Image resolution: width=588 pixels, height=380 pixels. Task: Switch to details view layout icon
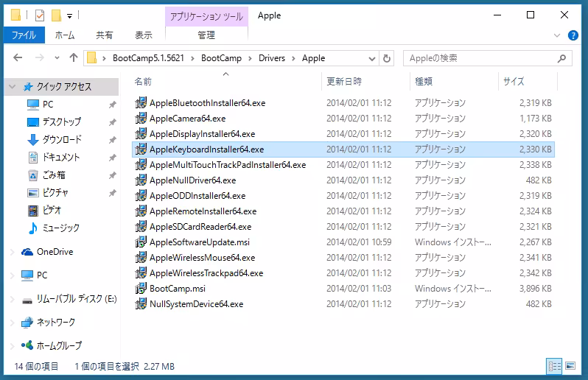tap(555, 366)
